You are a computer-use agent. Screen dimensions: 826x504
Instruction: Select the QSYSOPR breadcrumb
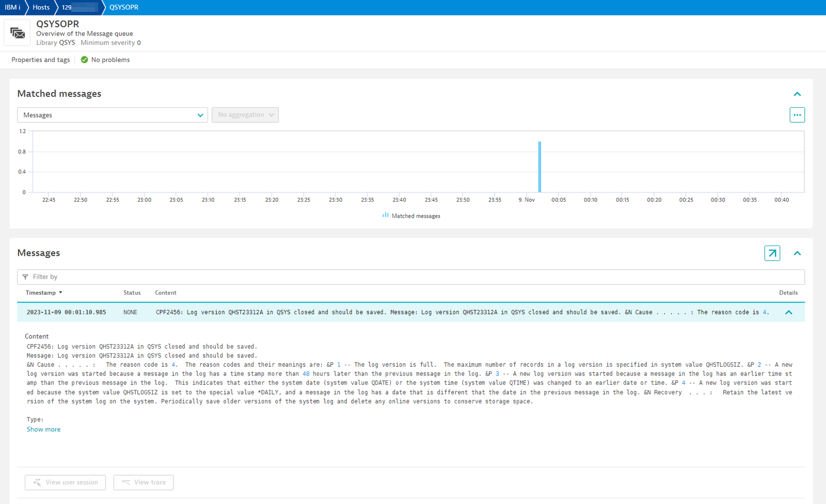click(x=124, y=7)
